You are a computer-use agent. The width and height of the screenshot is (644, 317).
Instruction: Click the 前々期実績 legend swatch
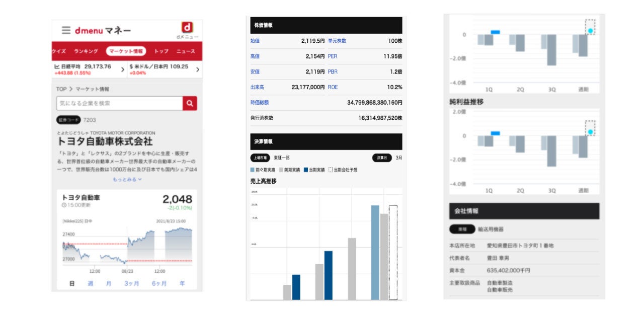253,170
